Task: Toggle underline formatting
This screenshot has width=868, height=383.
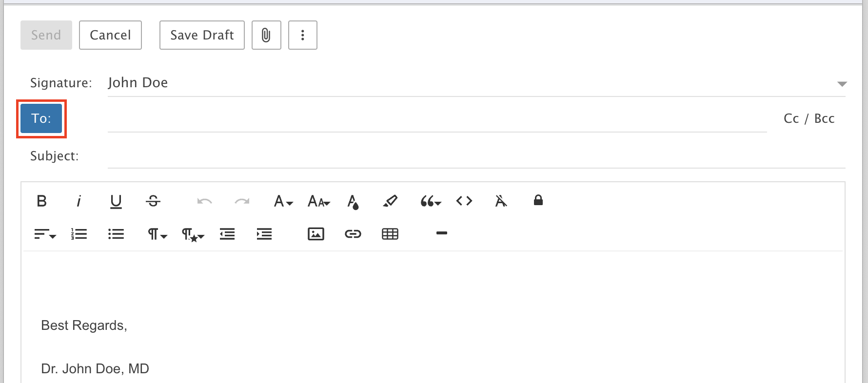Action: (x=116, y=201)
